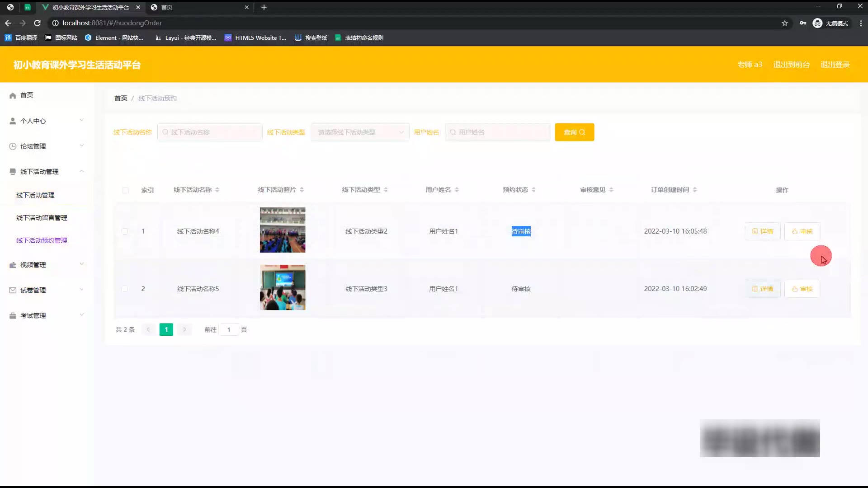Expand the 考试管理 menu chevron
Image resolution: width=868 pixels, height=488 pixels.
tap(82, 314)
